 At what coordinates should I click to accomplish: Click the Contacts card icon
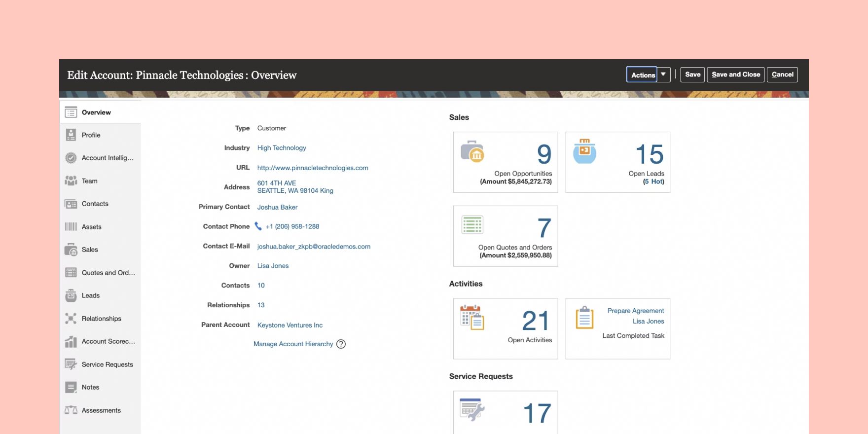coord(71,204)
